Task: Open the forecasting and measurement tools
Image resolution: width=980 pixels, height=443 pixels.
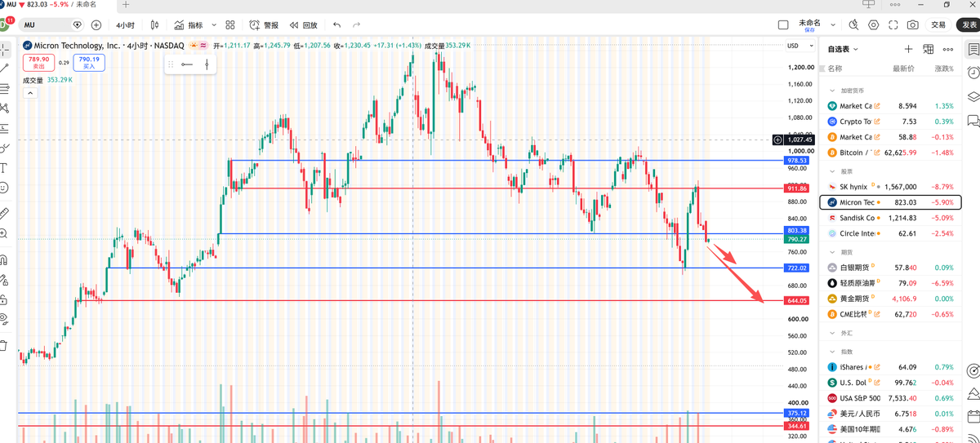Action: coord(5,128)
